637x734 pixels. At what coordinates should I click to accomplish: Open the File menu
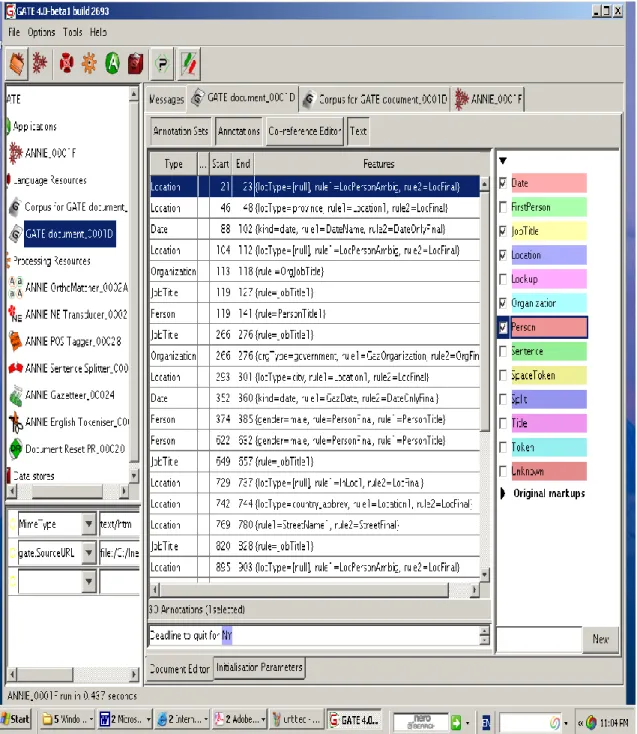(14, 32)
